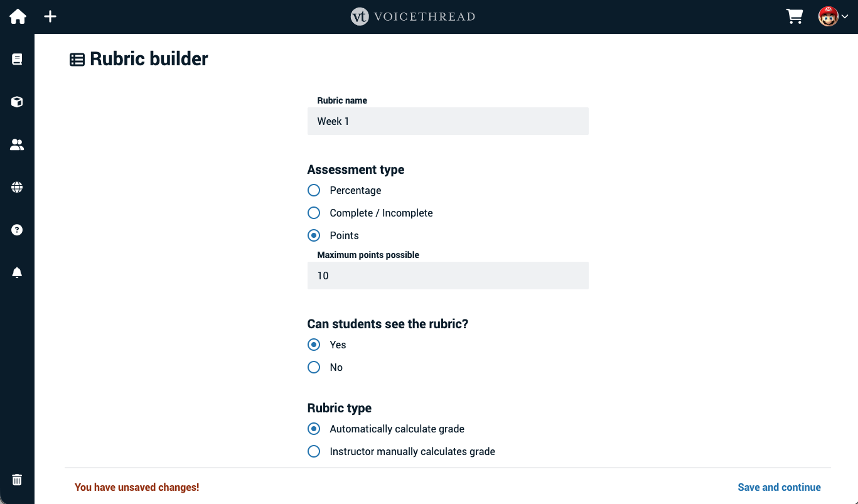Open the Trash icon in sidebar

pyautogui.click(x=17, y=479)
